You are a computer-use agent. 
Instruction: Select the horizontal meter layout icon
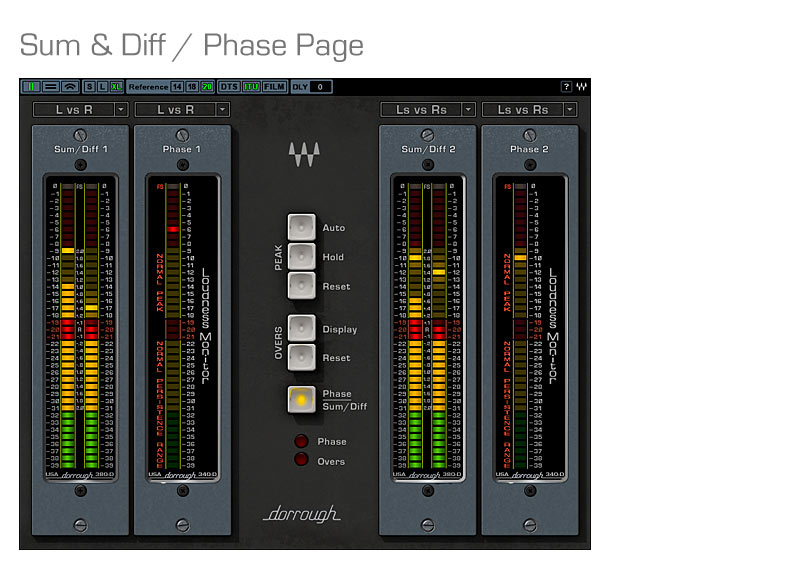tap(51, 87)
